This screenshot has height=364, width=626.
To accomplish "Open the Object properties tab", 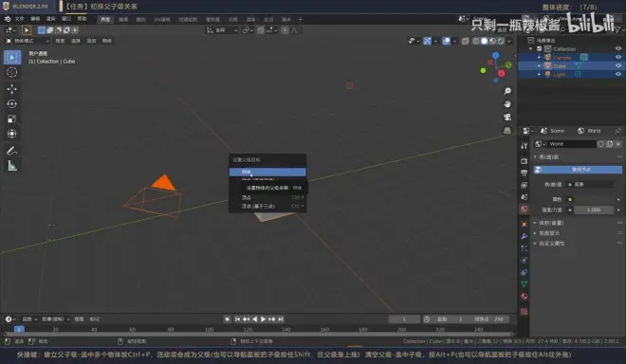I will pyautogui.click(x=525, y=225).
